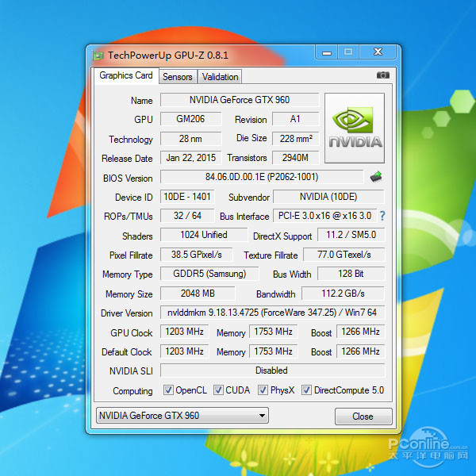Click the Memory Type label
The height and width of the screenshot is (476, 476).
pos(128,274)
